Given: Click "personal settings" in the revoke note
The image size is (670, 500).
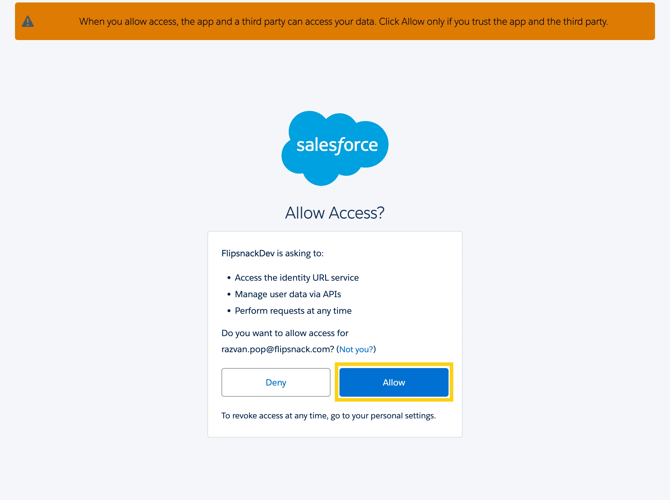Looking at the screenshot, I should click(400, 415).
